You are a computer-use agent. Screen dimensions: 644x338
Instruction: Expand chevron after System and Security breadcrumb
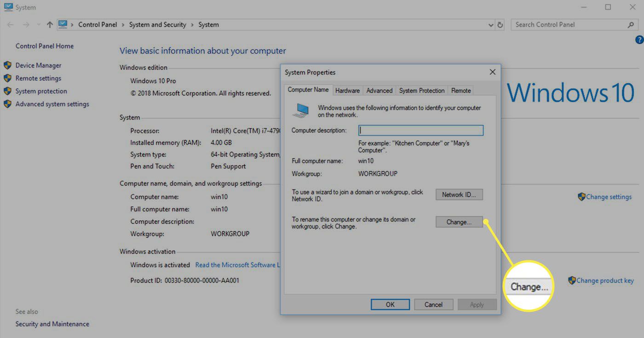tap(192, 25)
